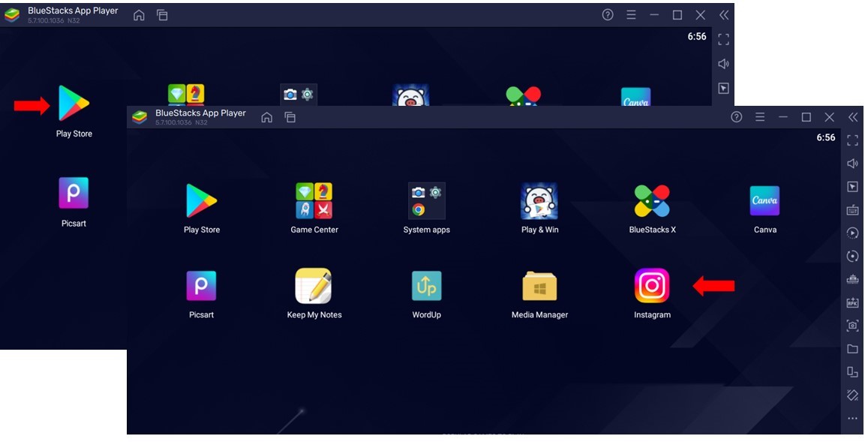The image size is (868, 442).
Task: Open the help icon in back window
Action: (608, 15)
